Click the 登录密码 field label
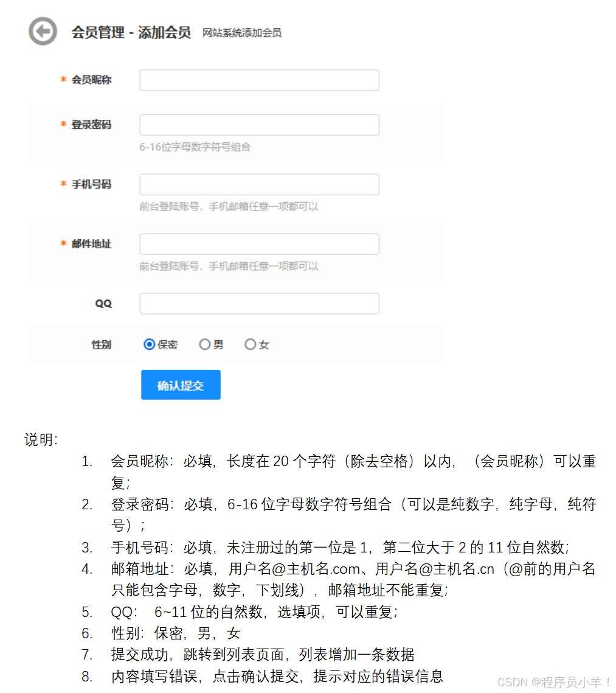This screenshot has height=693, width=616. (x=91, y=125)
